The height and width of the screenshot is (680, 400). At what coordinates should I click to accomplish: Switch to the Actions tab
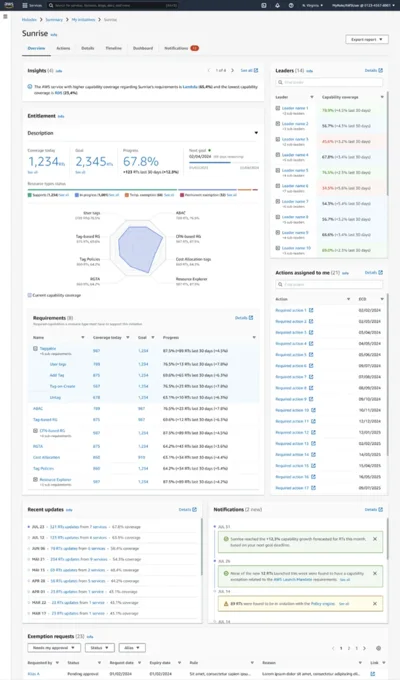coord(63,48)
